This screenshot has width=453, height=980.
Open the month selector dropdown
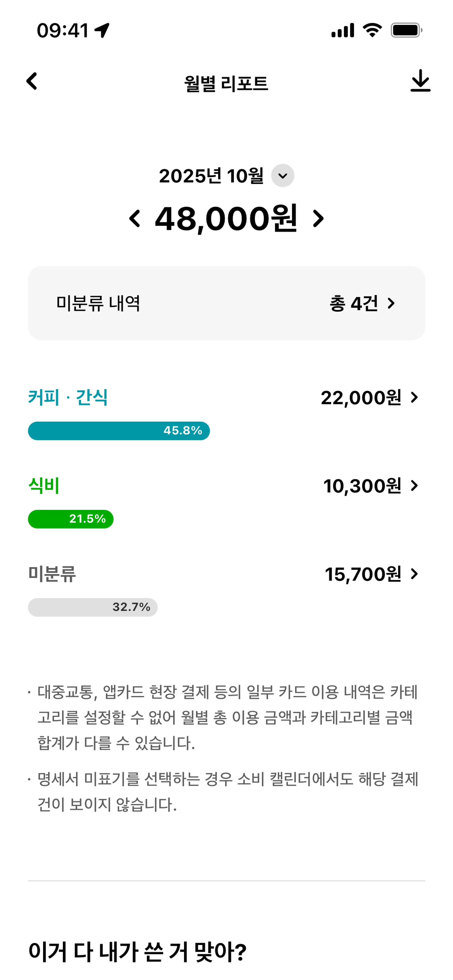coord(282,175)
